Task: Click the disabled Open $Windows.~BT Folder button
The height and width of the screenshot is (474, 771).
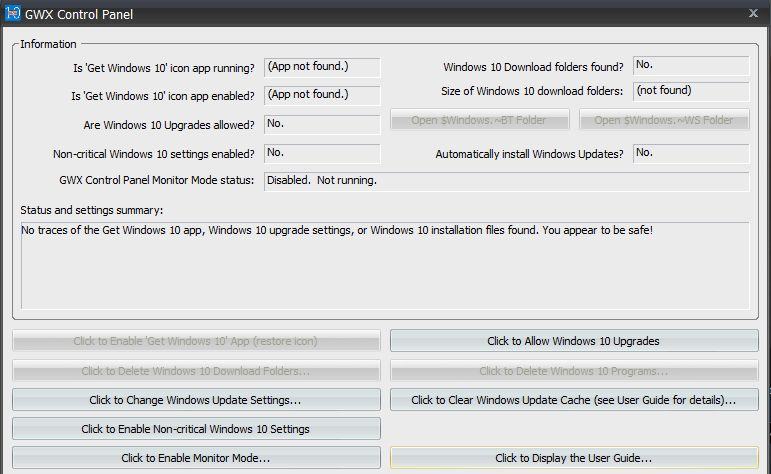Action: (x=479, y=120)
